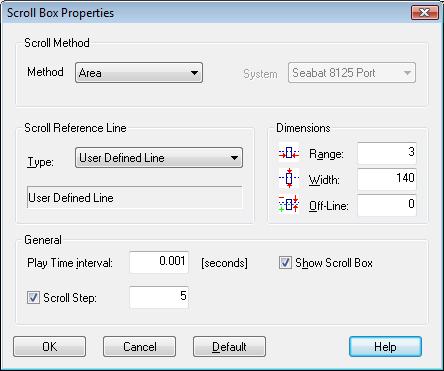Close the Scroll Box Properties dialog
Image resolution: width=444 pixels, height=371 pixels.
coord(425,13)
